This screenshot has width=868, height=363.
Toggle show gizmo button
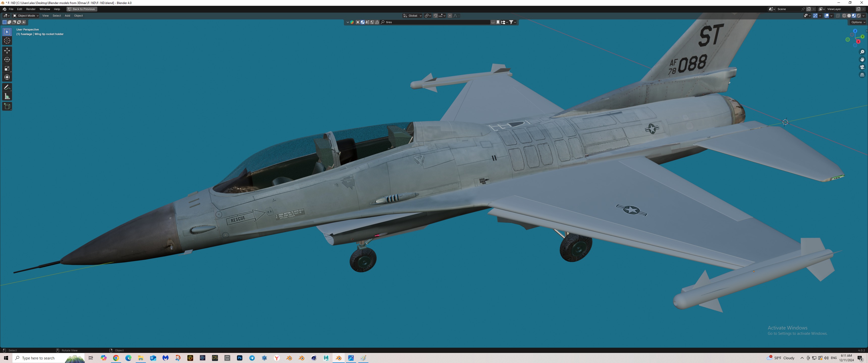[815, 16]
